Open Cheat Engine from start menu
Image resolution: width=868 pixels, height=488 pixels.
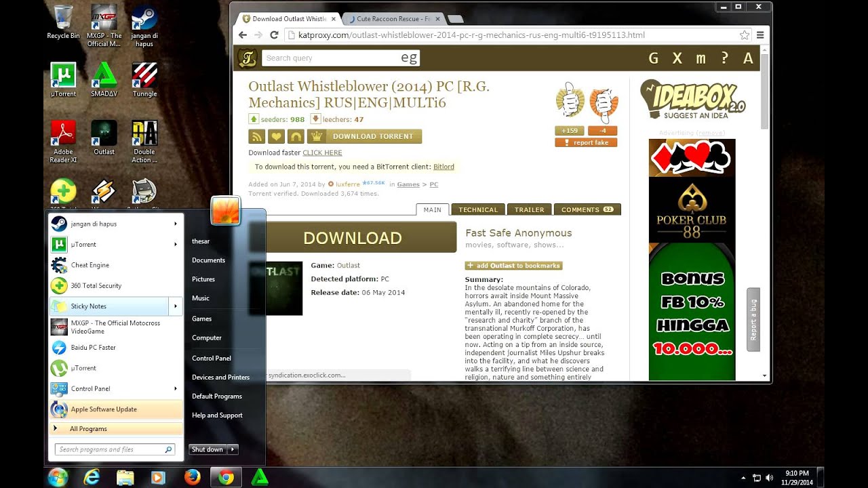116,265
